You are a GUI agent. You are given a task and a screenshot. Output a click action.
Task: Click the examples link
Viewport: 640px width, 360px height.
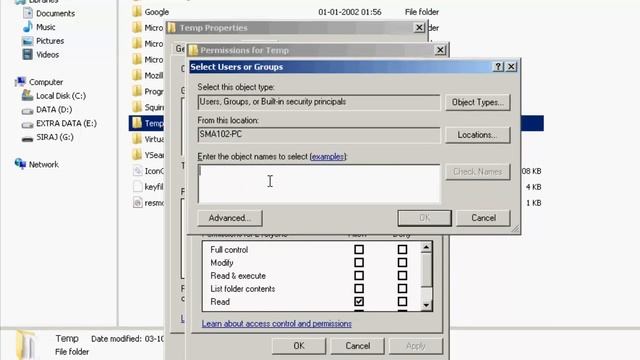tap(327, 157)
